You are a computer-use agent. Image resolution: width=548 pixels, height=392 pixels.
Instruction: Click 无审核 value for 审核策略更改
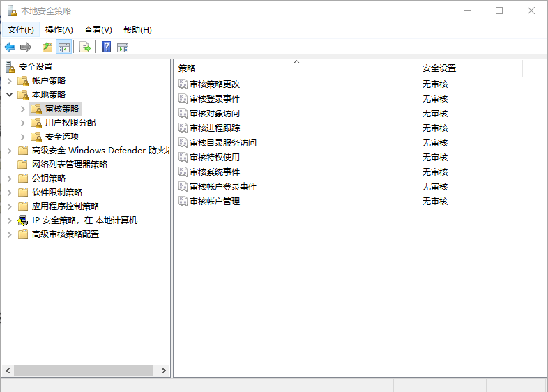click(435, 84)
